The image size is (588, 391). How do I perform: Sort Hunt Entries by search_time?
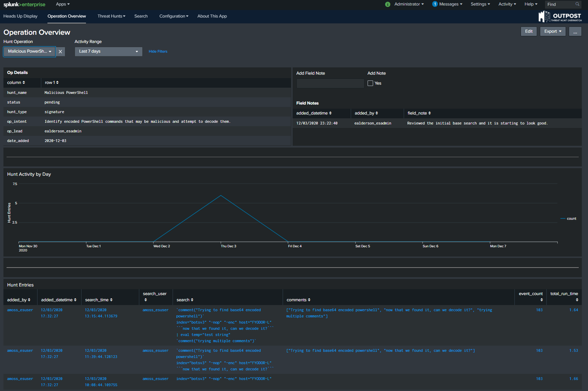pos(99,300)
